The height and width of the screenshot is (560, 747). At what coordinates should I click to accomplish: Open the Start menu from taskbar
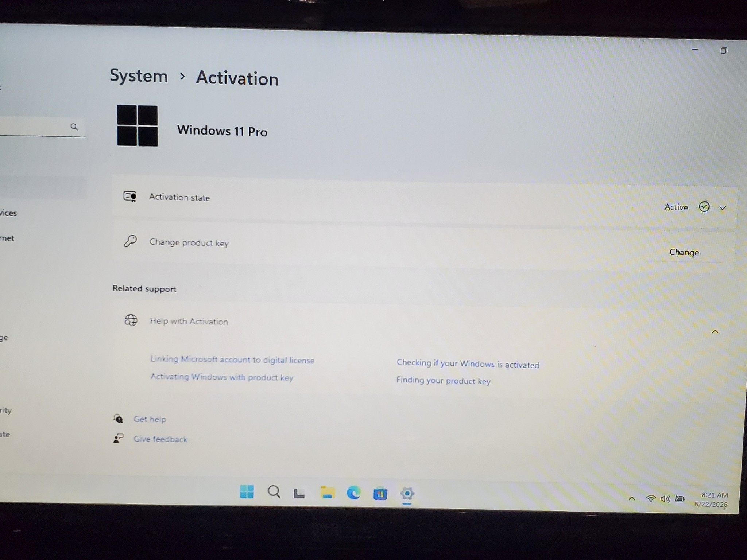tap(247, 491)
